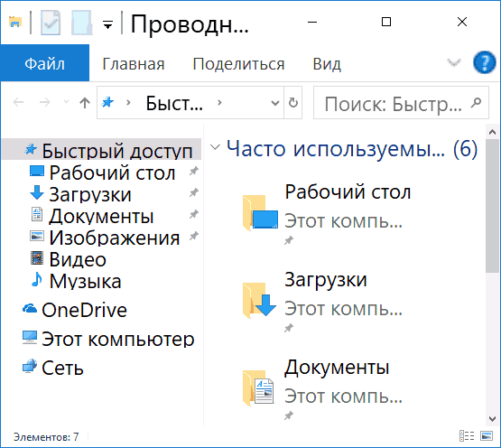Viewport: 501px width, 448px height.
Task: Open Этот компьютер in navigation pane
Action: 117,339
